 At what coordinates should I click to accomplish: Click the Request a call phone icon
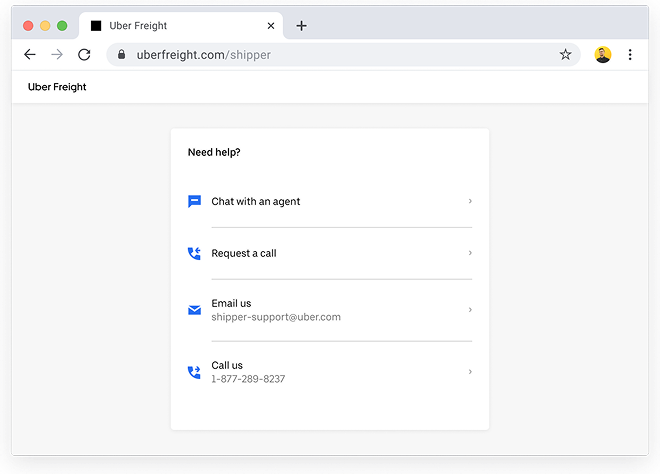click(194, 253)
